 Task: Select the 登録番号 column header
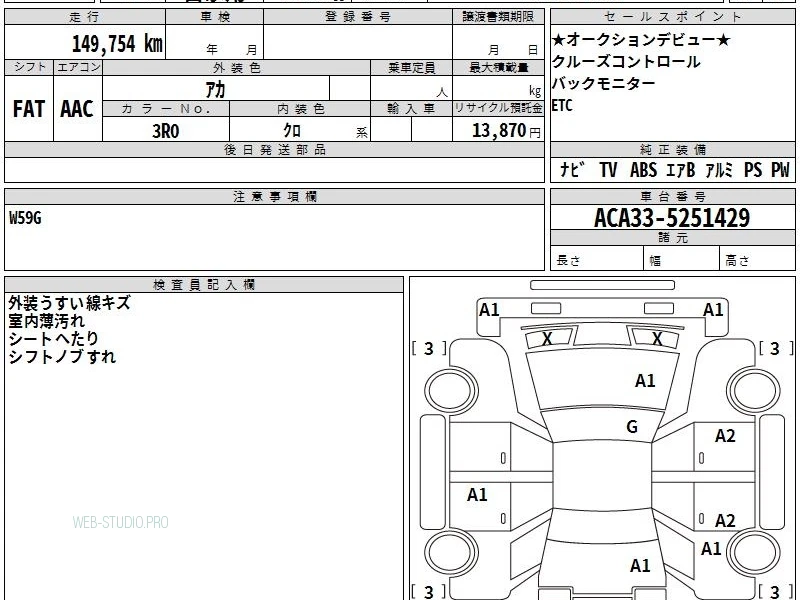[x=358, y=16]
